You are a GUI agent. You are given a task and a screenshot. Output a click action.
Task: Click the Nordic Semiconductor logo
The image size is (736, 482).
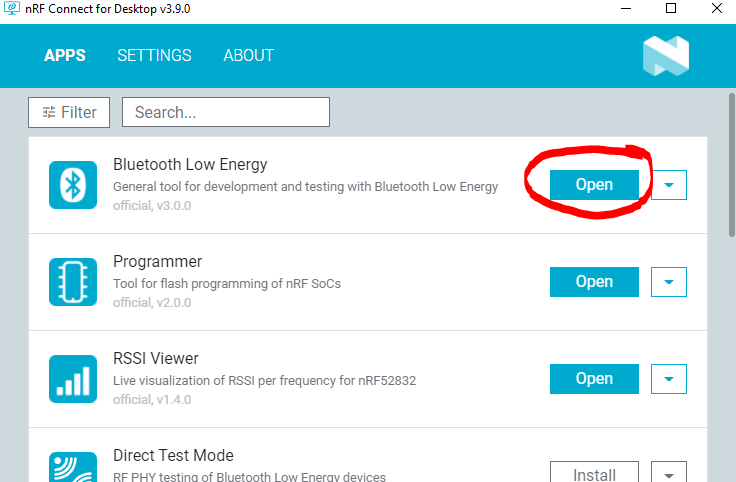pos(666,56)
